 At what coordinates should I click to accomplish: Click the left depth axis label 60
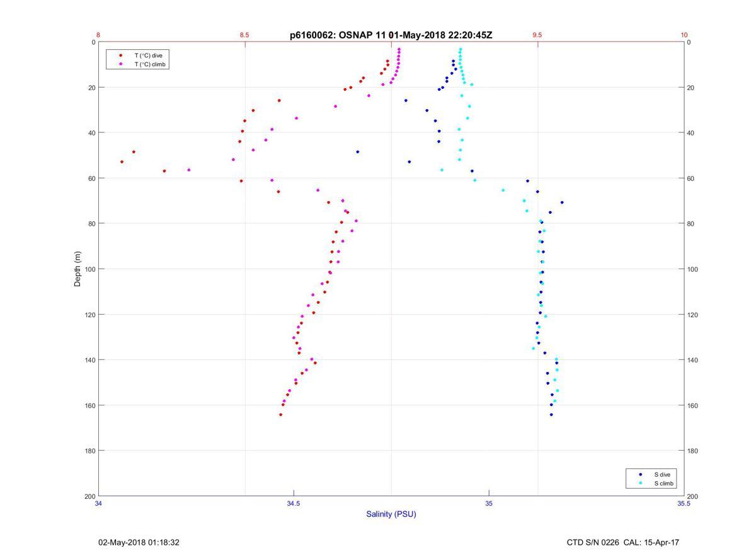pos(92,178)
